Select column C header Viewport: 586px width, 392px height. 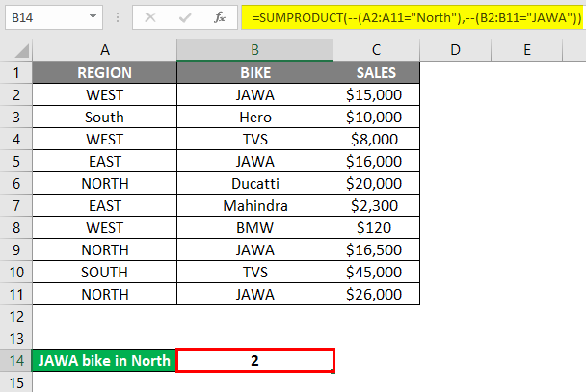pos(376,50)
